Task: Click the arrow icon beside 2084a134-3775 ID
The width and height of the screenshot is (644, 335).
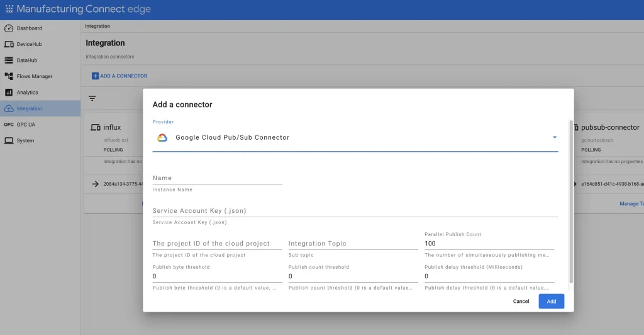Action: pos(96,184)
